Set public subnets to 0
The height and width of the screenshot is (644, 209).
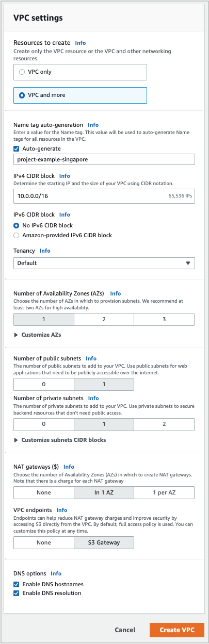coord(44,384)
